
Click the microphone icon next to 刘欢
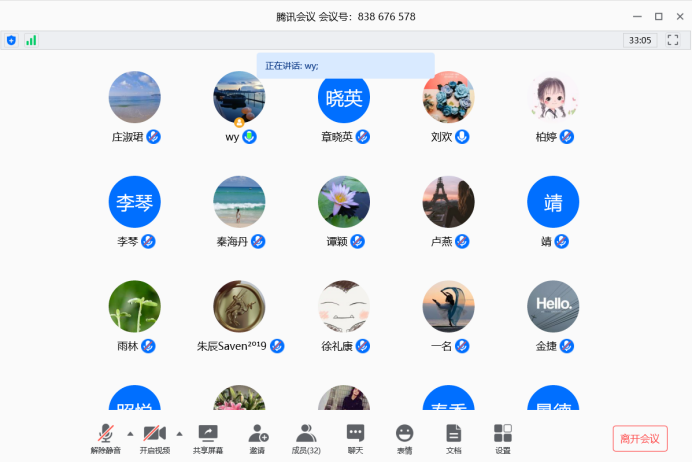(x=462, y=137)
